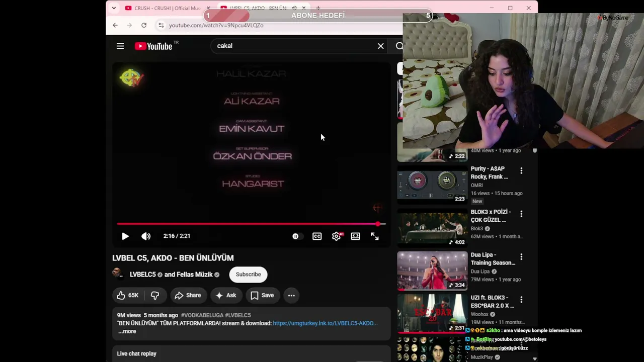The image size is (644, 362).
Task: Visit the Woohox channel name
Action: pos(480,315)
